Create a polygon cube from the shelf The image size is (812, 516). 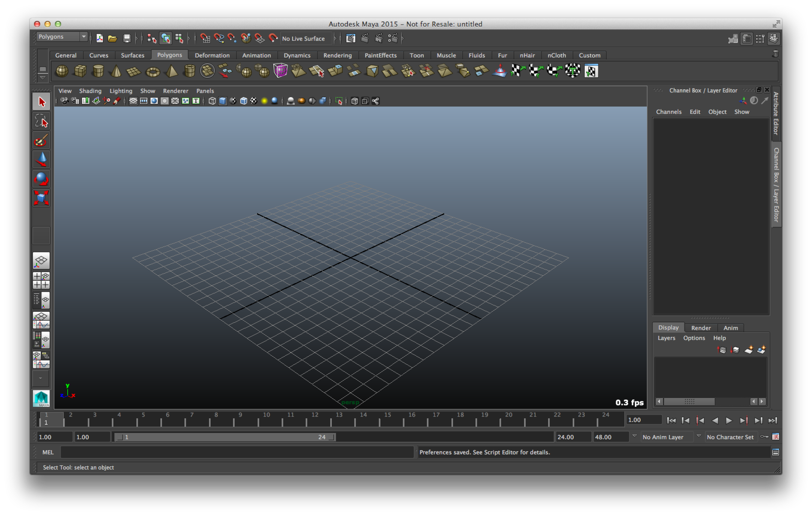80,71
